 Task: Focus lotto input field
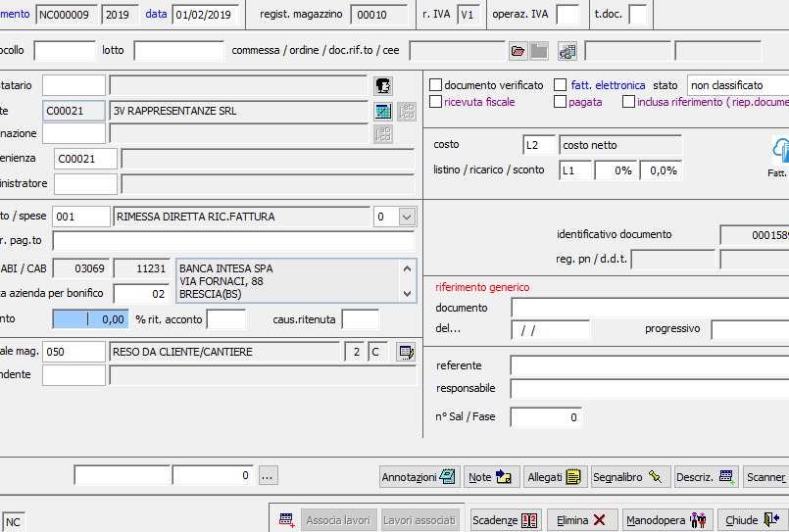tap(179, 51)
